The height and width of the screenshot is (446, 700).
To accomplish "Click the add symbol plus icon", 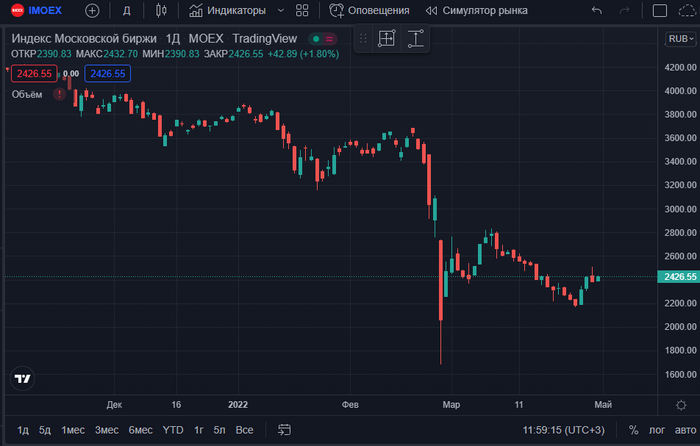I will (92, 11).
